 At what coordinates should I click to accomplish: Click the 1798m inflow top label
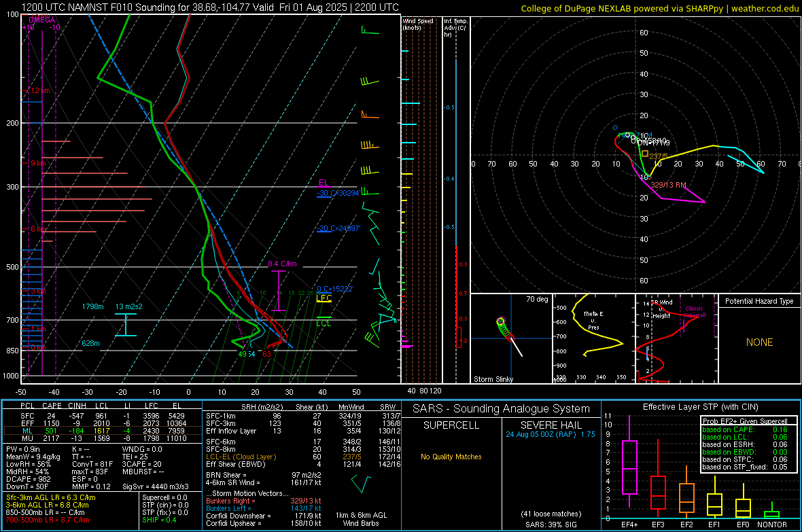click(x=92, y=306)
